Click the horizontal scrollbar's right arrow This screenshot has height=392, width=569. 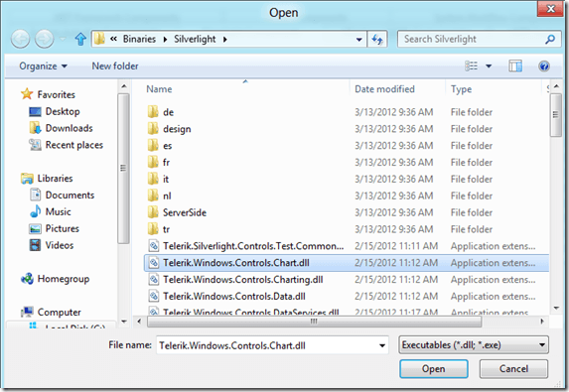(x=542, y=322)
